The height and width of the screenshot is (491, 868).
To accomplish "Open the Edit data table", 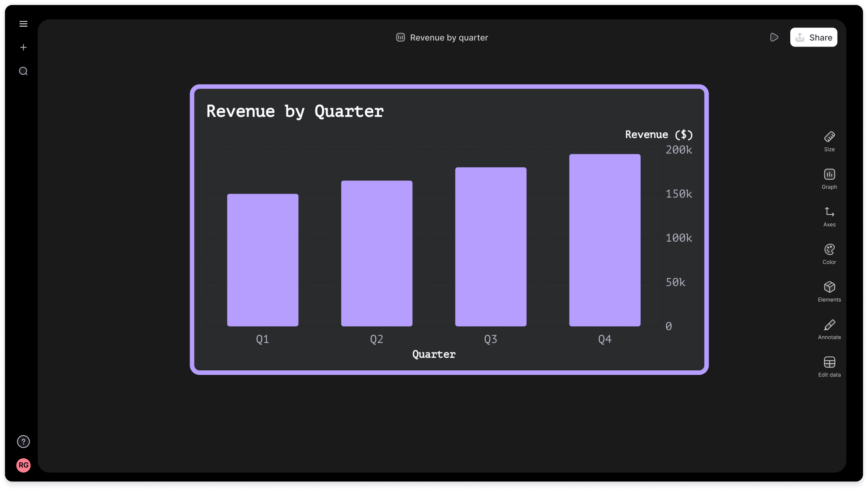I will pyautogui.click(x=829, y=367).
